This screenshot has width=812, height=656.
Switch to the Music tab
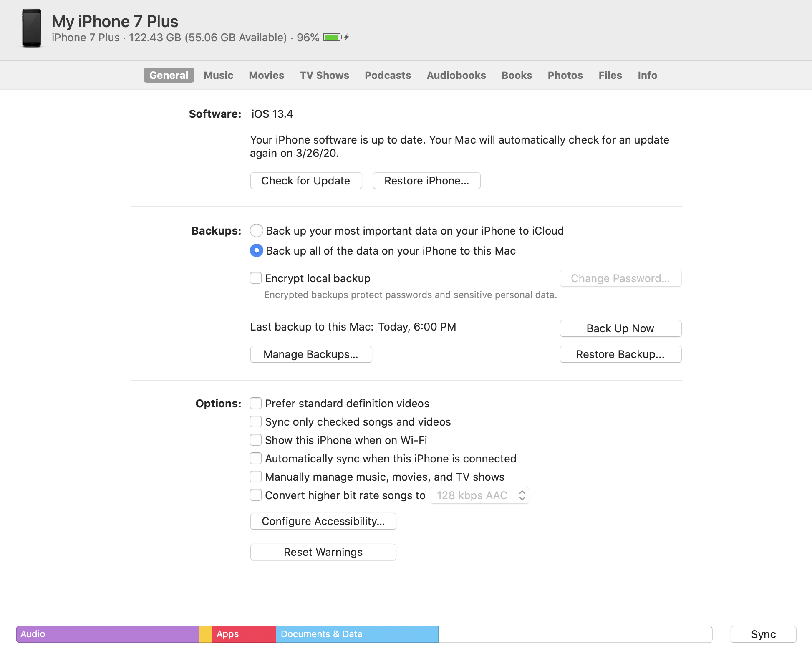[x=218, y=75]
